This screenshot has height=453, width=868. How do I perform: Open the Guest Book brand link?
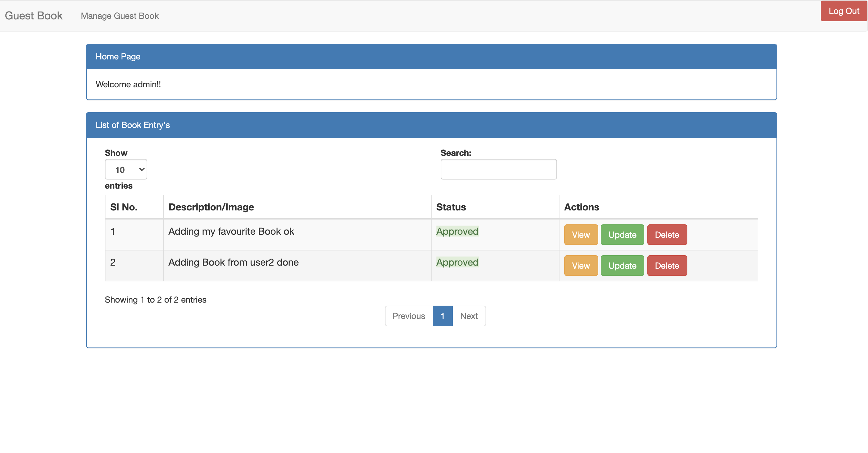click(34, 16)
